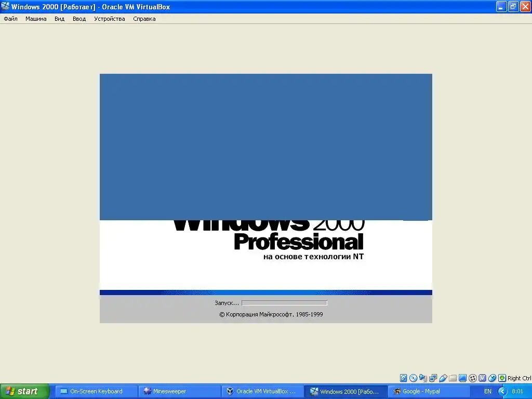The image size is (532, 399).
Task: Click the Запуск startup progress bar
Action: coord(284,303)
